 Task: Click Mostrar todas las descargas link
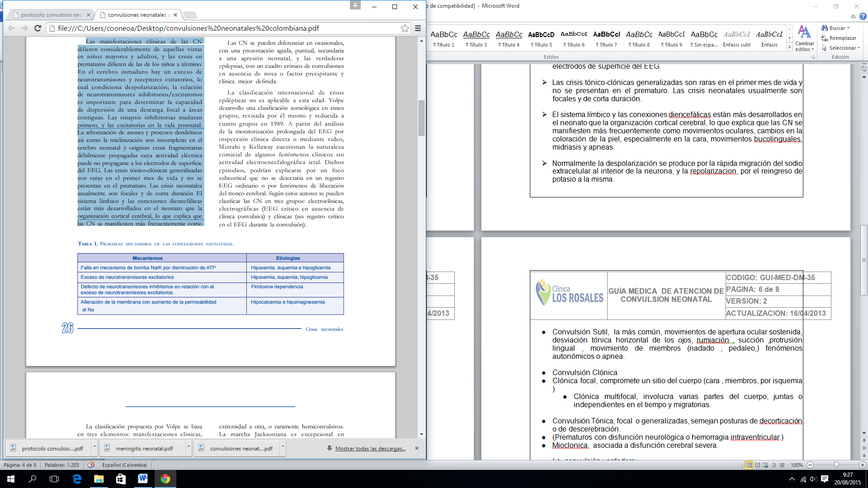pos(370,449)
